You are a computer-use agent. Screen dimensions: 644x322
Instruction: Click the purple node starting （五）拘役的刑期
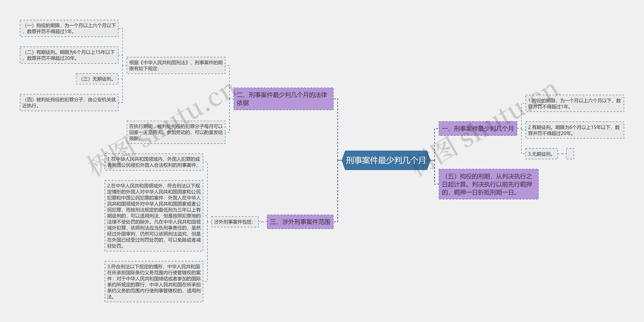[x=489, y=184]
